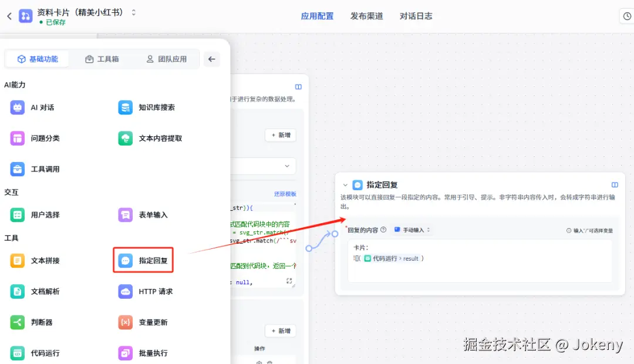Screen dimensions: 634x364
Task: Add the AI 对话 node
Action: click(x=32, y=107)
